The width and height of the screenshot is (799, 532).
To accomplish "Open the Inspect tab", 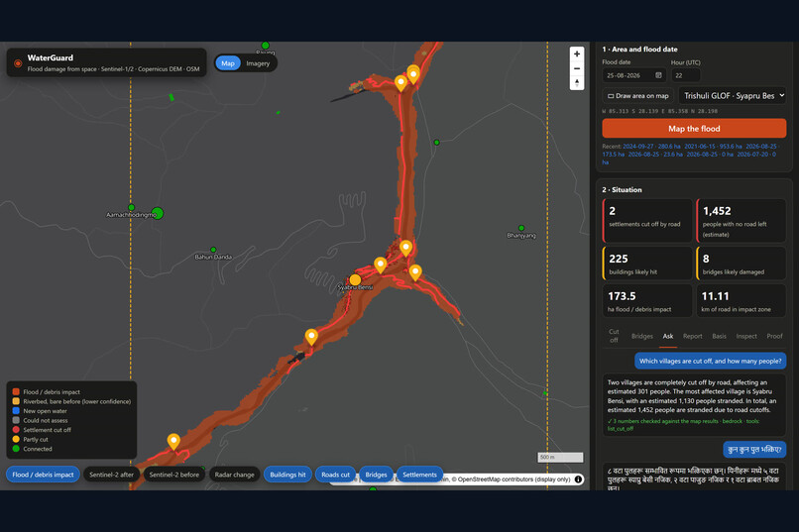I will coord(746,336).
